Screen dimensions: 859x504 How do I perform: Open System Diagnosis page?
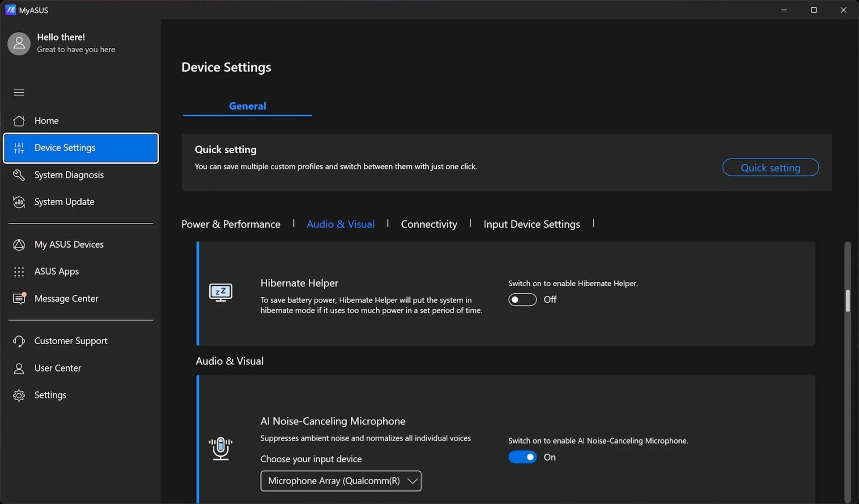81,175
